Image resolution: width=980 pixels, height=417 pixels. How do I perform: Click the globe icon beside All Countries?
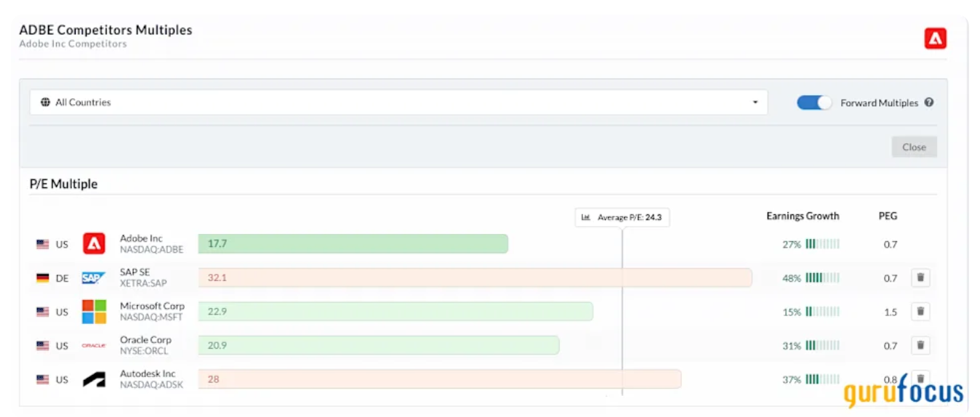[x=46, y=102]
